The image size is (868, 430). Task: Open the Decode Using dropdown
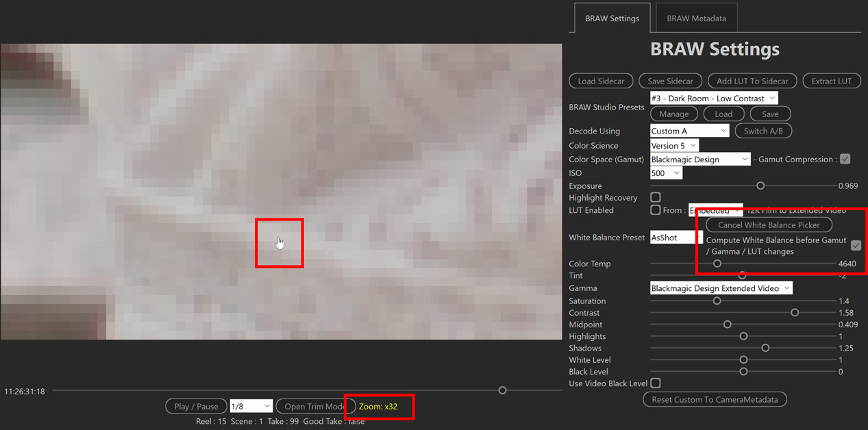[x=689, y=130]
